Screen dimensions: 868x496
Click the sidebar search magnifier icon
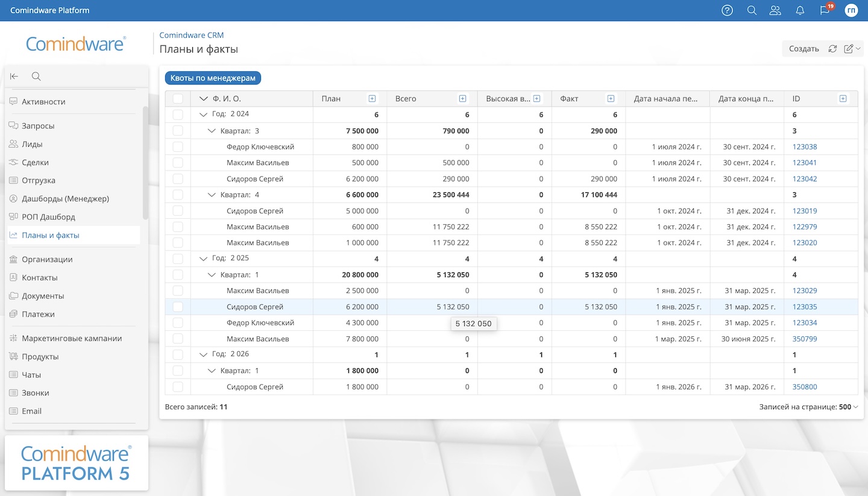point(36,77)
